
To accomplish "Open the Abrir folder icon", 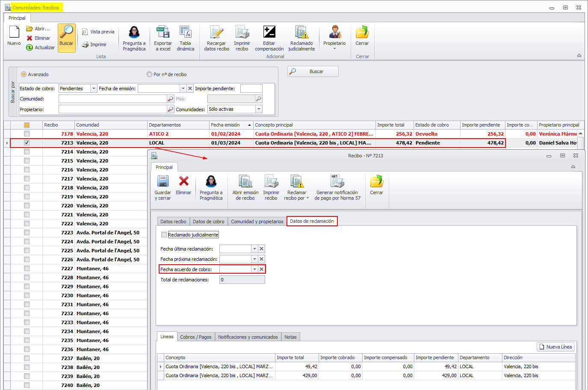I will (x=30, y=29).
